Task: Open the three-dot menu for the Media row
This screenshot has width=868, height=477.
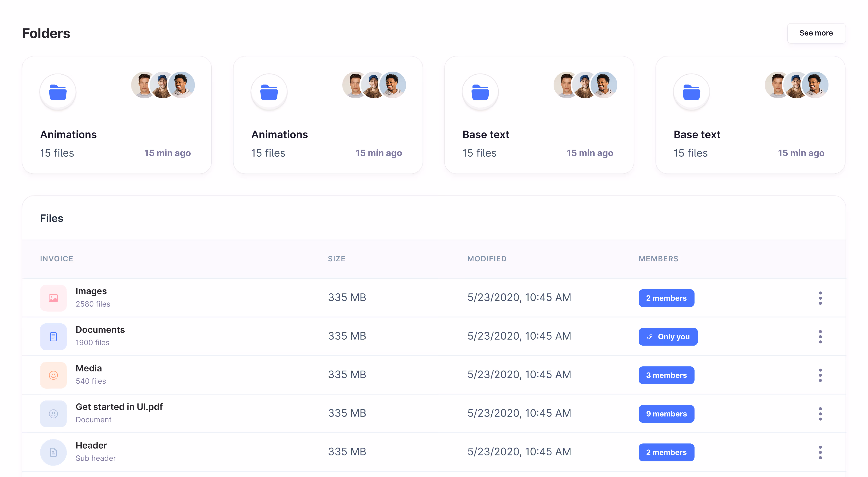Action: tap(820, 375)
